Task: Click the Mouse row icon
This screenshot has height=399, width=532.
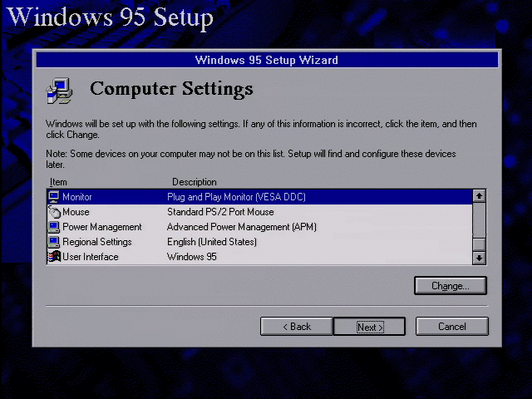Action: tap(54, 212)
